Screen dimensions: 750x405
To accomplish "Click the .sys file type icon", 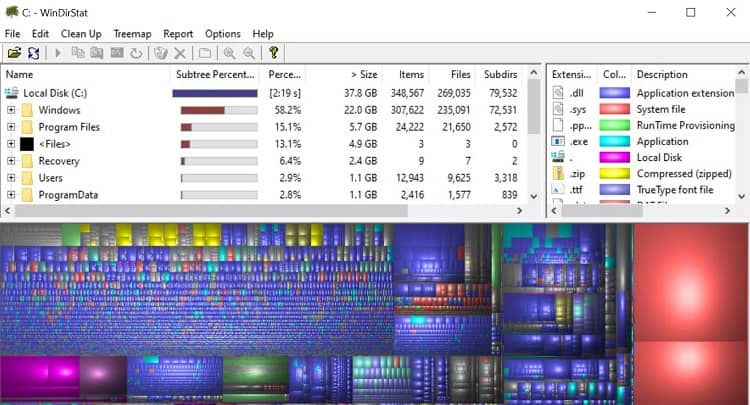I will pos(558,109).
